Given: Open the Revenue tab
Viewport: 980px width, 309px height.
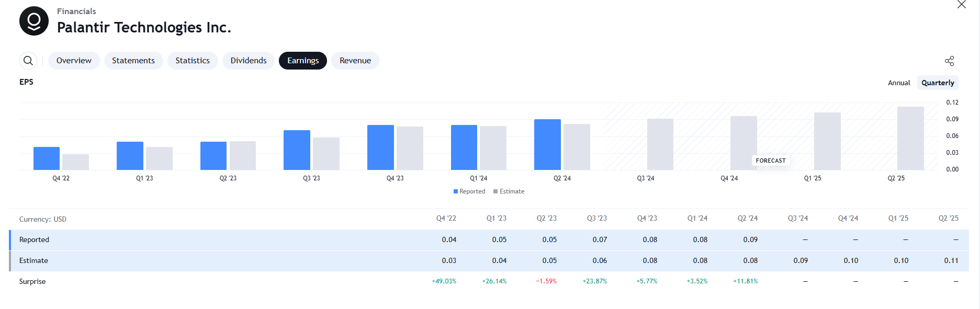Looking at the screenshot, I should tap(355, 61).
